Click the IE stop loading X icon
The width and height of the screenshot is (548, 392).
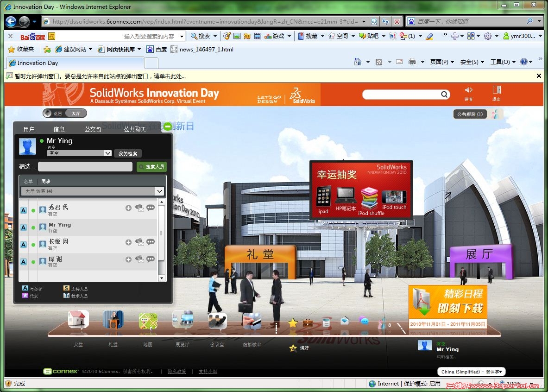(x=397, y=22)
